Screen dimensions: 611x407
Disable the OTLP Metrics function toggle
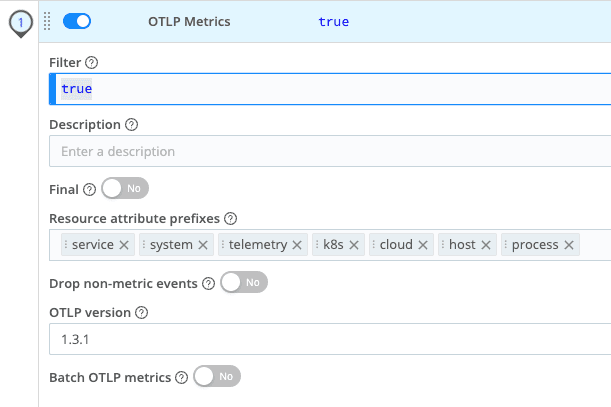click(77, 21)
